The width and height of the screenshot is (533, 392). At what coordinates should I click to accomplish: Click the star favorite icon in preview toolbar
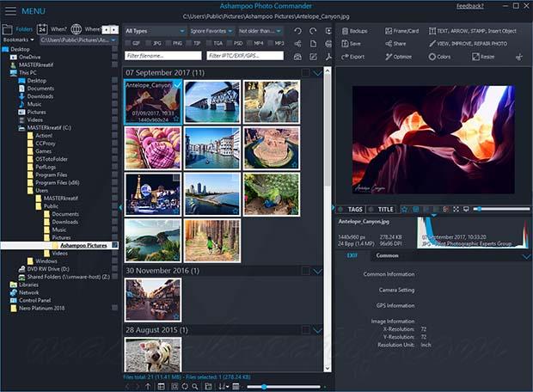[405, 210]
